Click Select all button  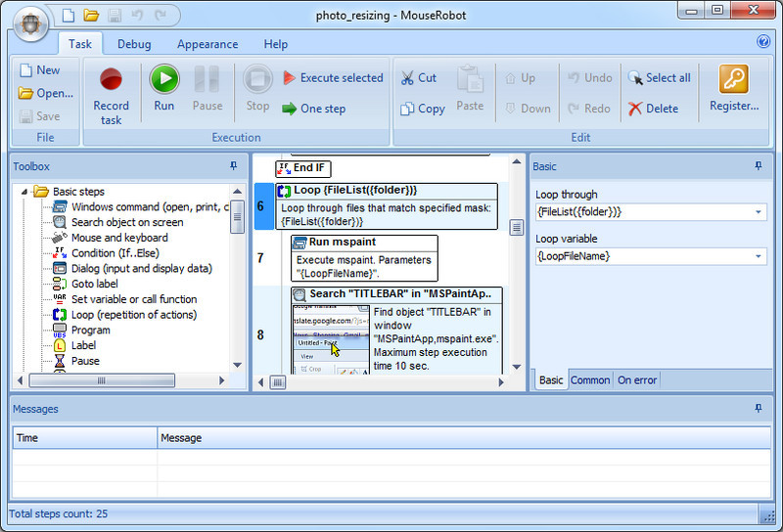(x=659, y=78)
